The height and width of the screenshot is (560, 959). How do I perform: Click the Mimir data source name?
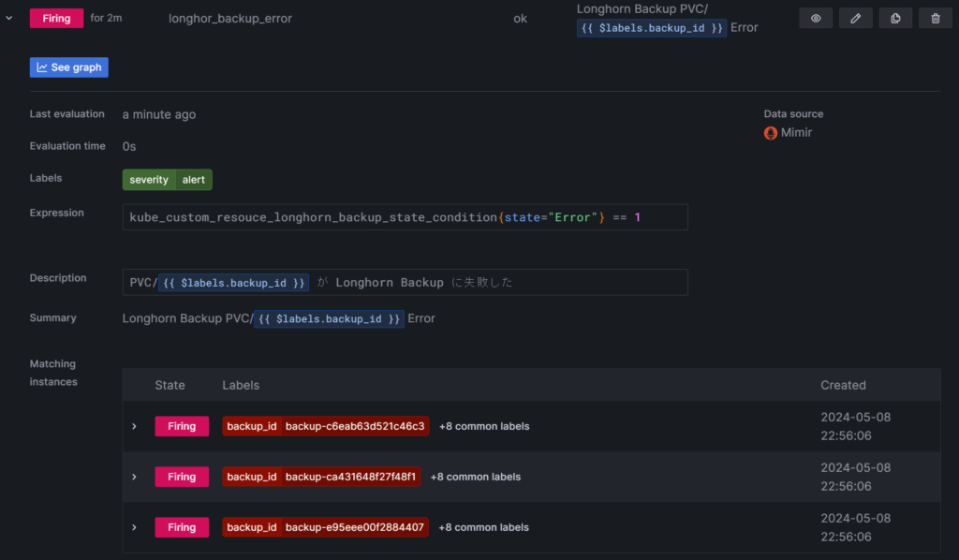pyautogui.click(x=796, y=133)
